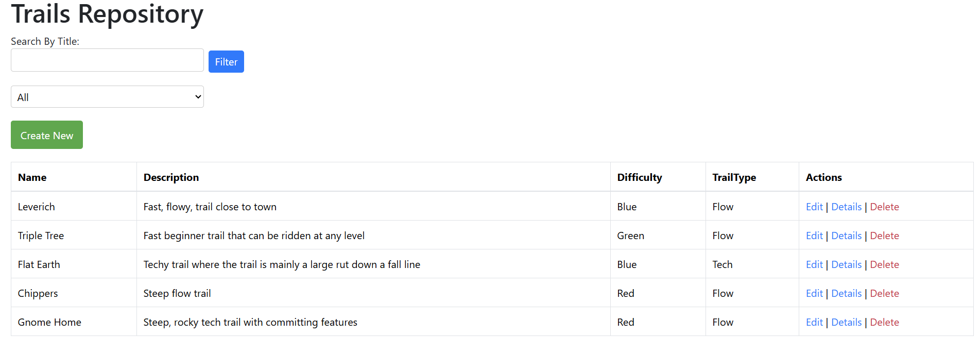This screenshot has height=352, width=980.
Task: Edit the Gnome Home trail
Action: 814,322
